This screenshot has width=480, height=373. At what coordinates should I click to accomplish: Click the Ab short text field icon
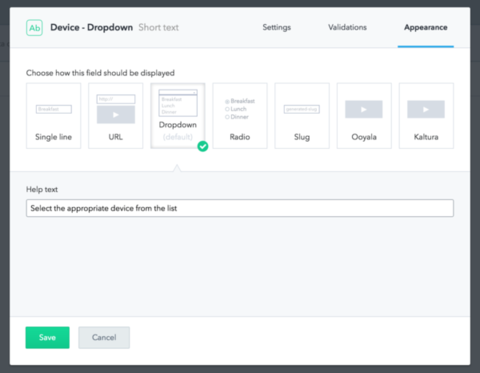coord(34,28)
